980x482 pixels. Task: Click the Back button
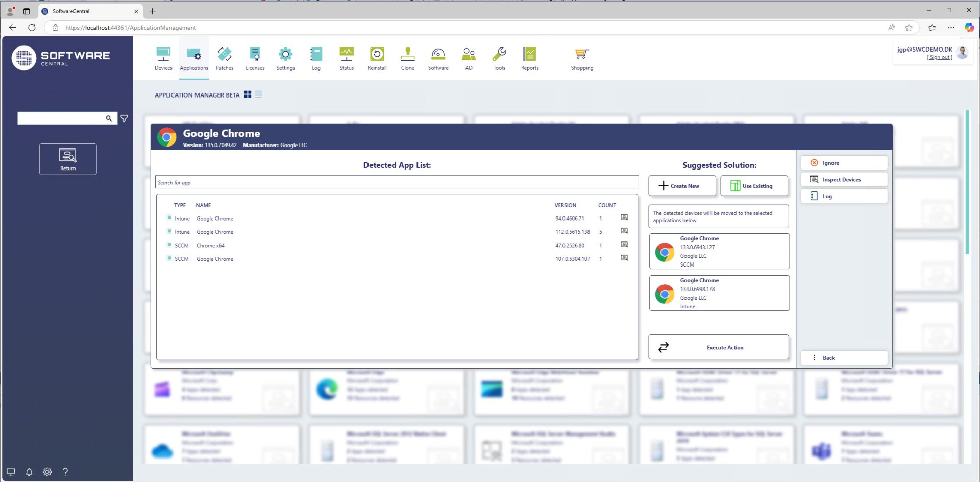coord(844,358)
